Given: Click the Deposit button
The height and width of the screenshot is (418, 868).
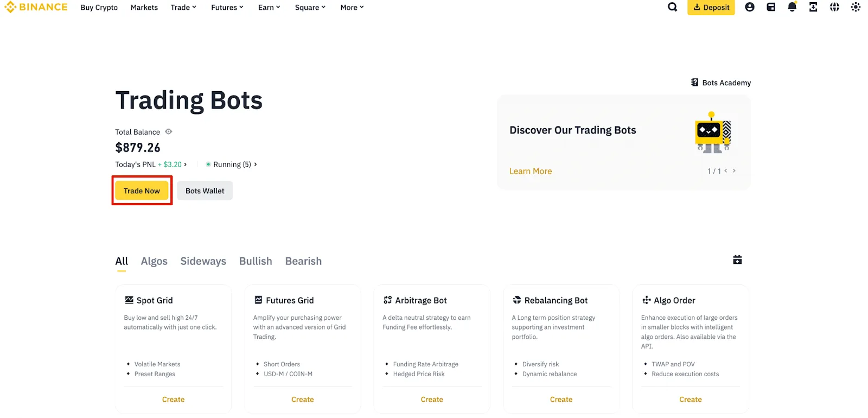Looking at the screenshot, I should [711, 8].
